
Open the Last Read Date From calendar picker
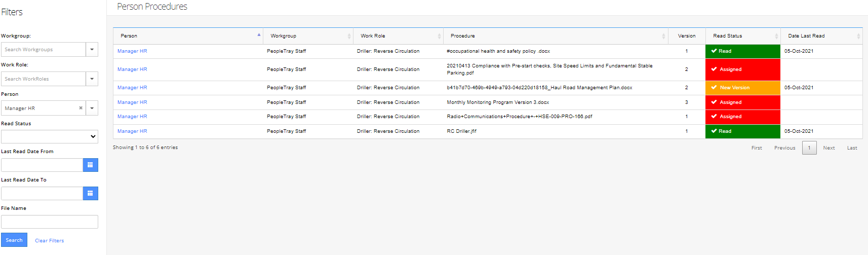90,165
